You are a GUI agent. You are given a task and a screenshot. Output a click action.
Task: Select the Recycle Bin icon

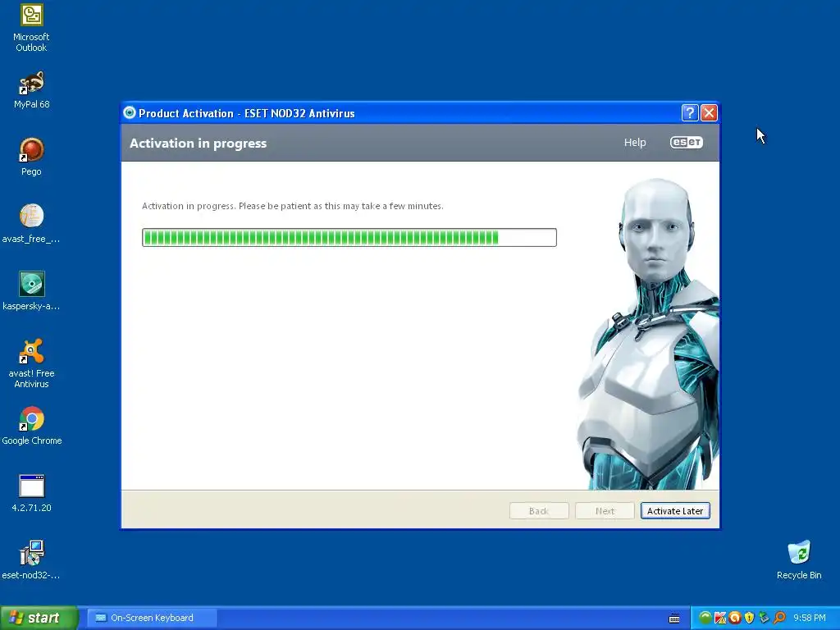799,561
